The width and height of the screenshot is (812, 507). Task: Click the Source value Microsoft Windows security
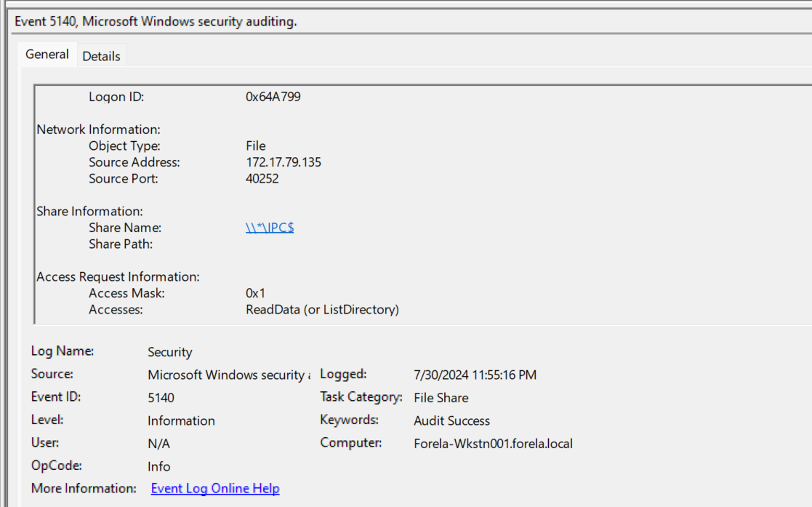229,375
